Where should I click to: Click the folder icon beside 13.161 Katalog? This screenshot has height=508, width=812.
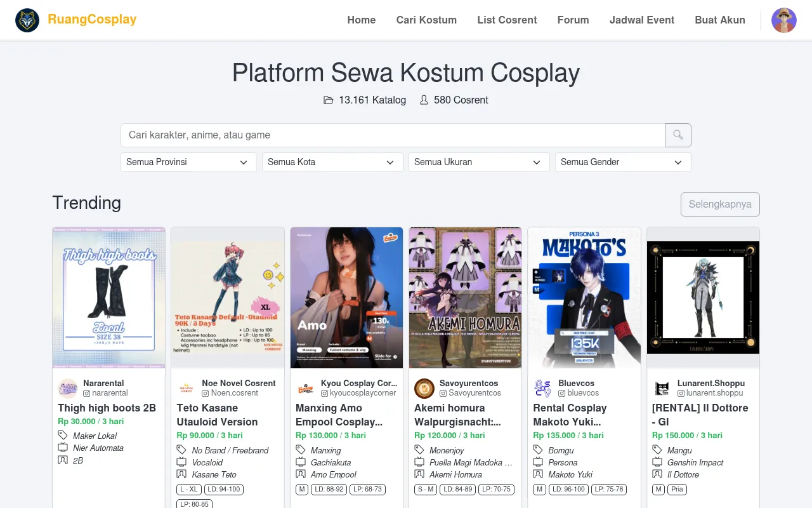pyautogui.click(x=329, y=100)
